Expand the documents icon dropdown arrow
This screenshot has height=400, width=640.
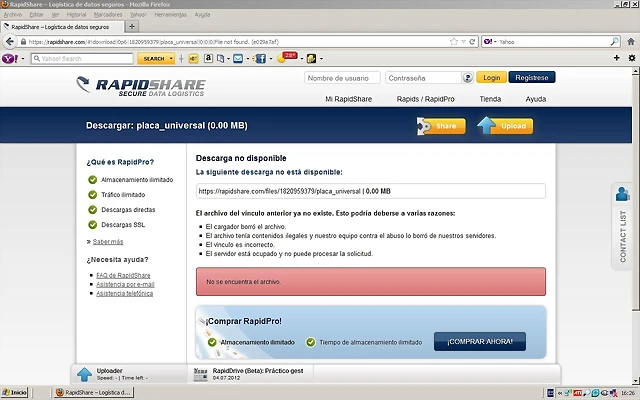click(x=228, y=59)
